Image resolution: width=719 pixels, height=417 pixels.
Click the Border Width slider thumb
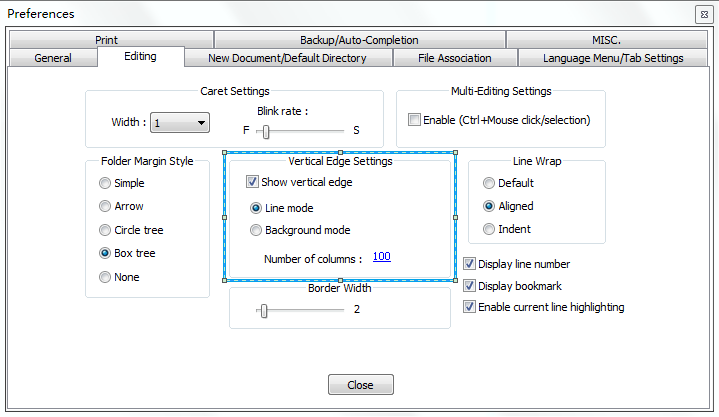point(263,310)
